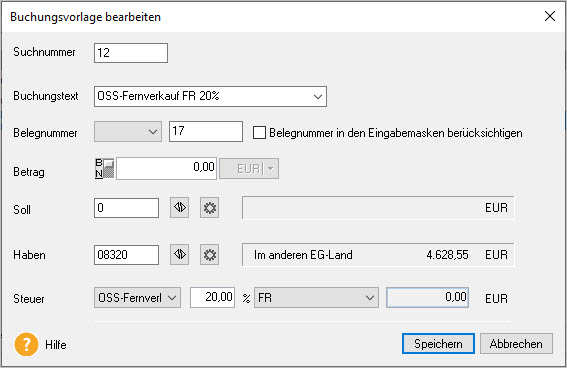Focus the Suchnummer field containing 12

tap(131, 53)
